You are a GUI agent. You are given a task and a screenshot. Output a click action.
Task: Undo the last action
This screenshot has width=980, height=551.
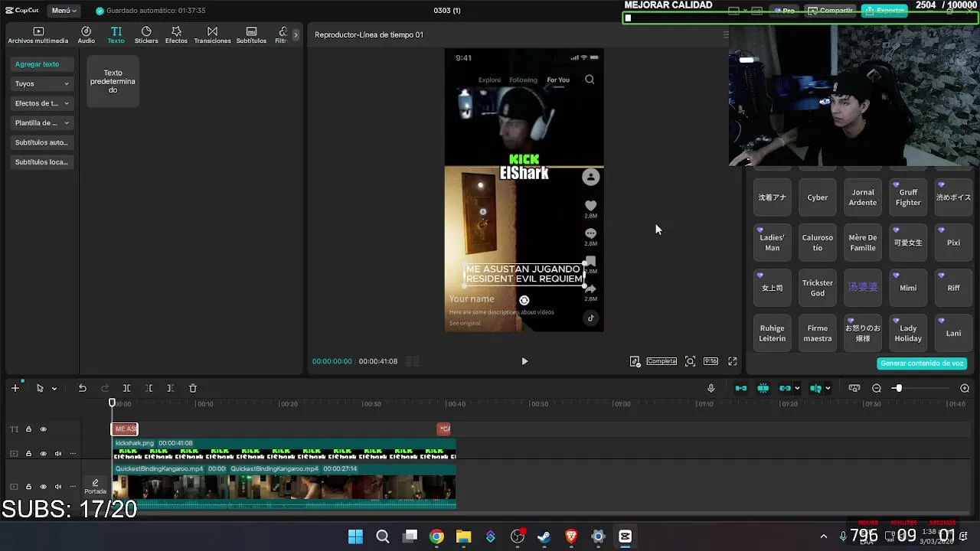pyautogui.click(x=82, y=388)
